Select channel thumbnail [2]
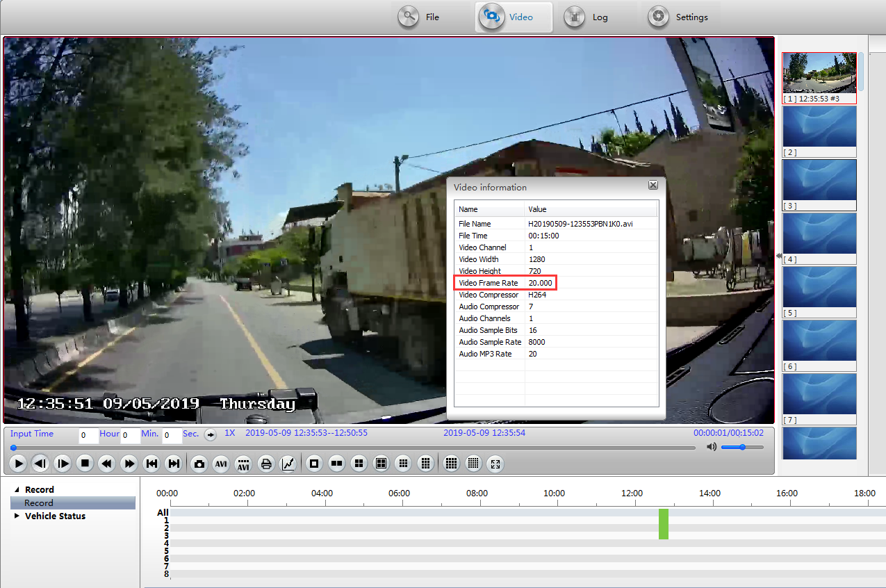 819,131
